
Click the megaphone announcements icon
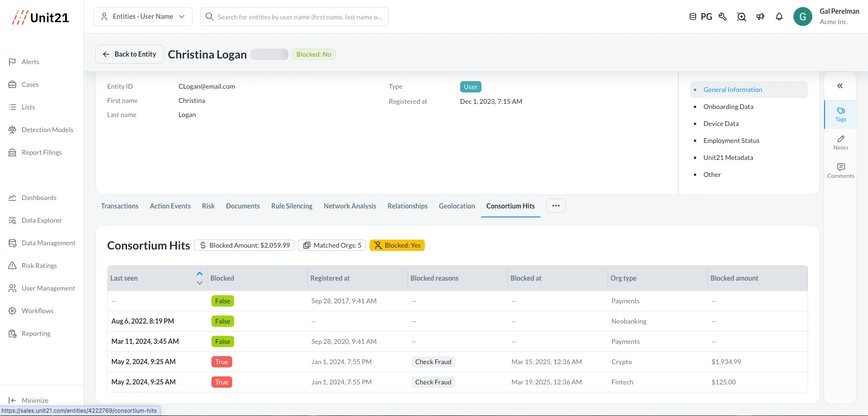click(760, 17)
